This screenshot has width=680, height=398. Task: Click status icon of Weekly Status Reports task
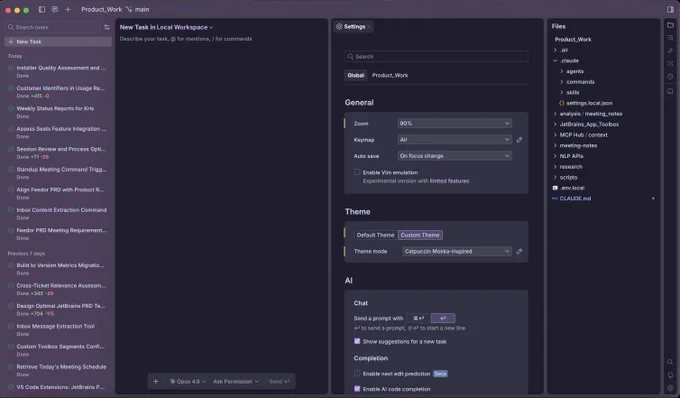coord(11,108)
